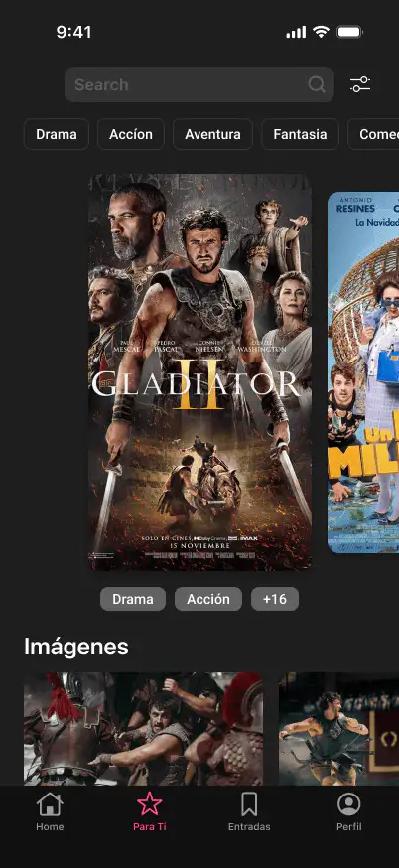
Task: Toggle the Aventura genre filter chip
Action: click(x=213, y=134)
